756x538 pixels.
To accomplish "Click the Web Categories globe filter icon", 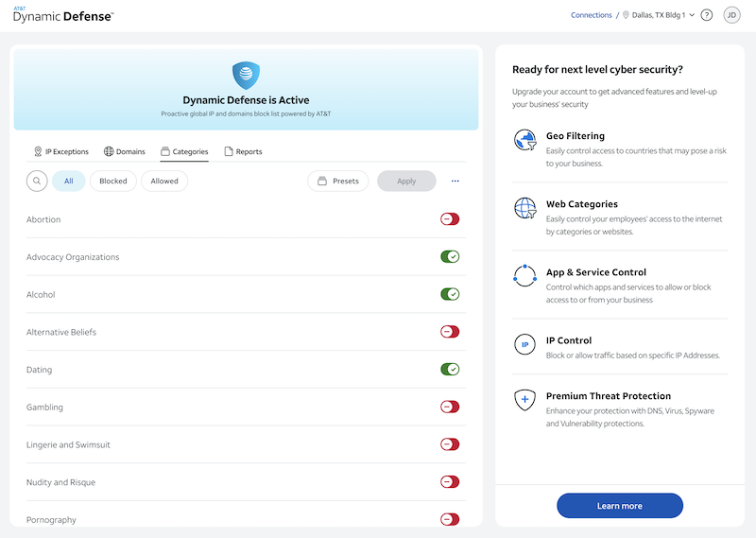I will (525, 208).
